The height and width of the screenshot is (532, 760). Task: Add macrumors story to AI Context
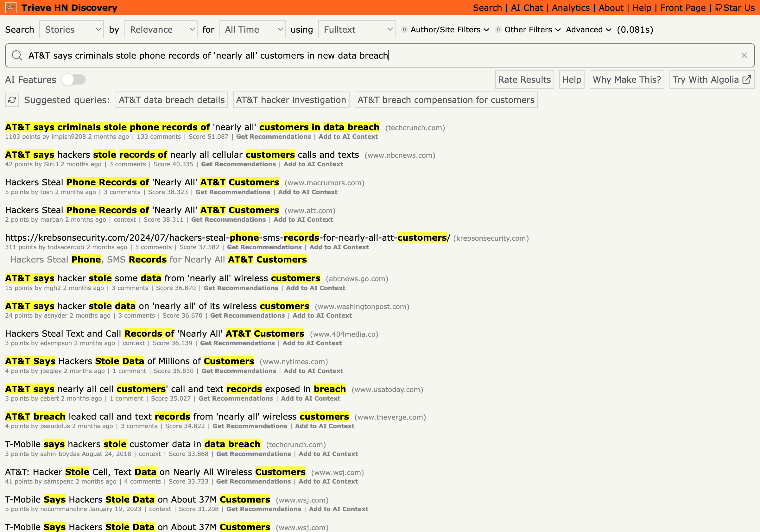pyautogui.click(x=307, y=192)
